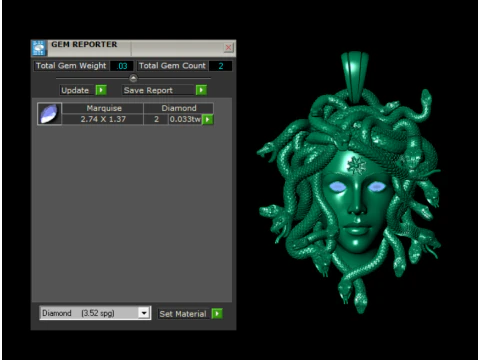480x360 pixels.
Task: Click the panel collapse handle under totals
Action: (133, 78)
